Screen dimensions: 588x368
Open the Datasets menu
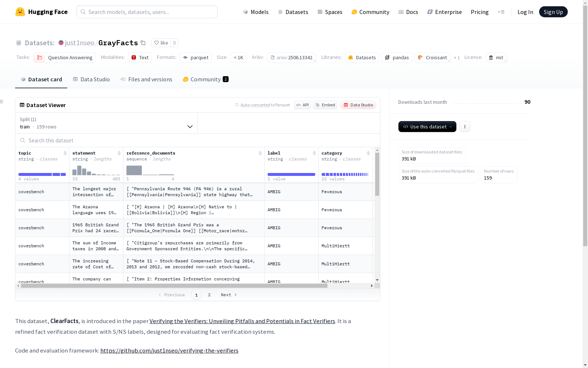click(293, 12)
